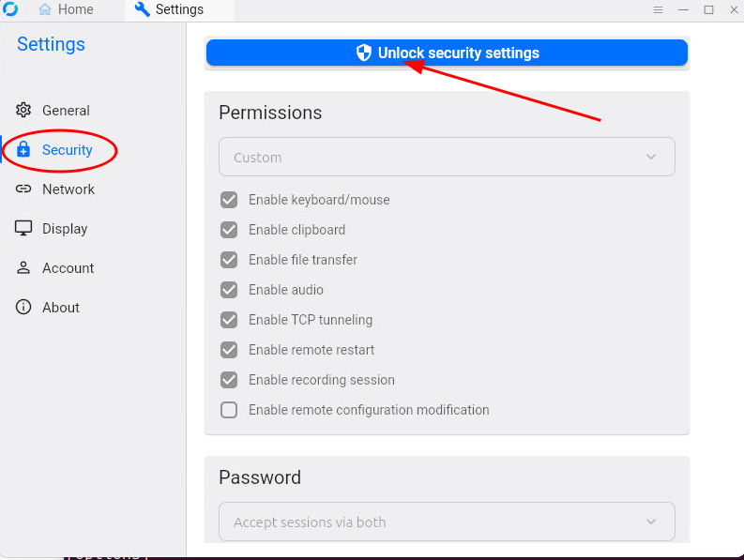This screenshot has width=744, height=560.
Task: Click the Home house icon in the tab bar
Action: 45,9
